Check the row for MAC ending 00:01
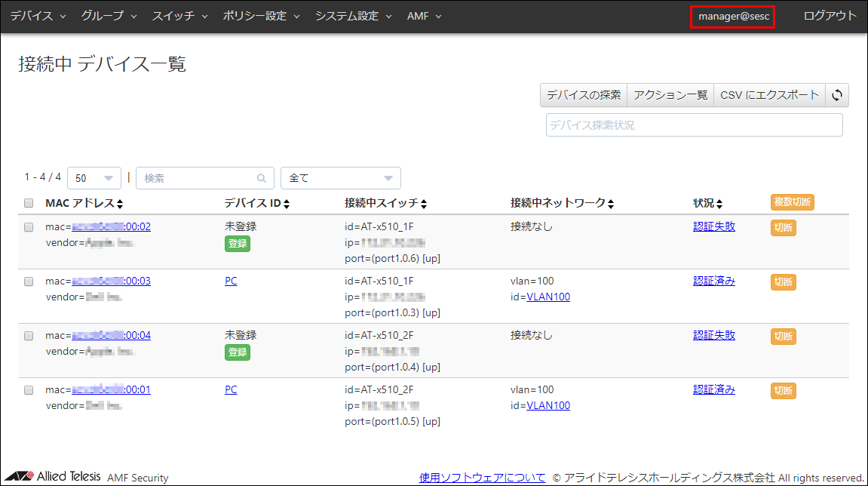 (x=29, y=390)
